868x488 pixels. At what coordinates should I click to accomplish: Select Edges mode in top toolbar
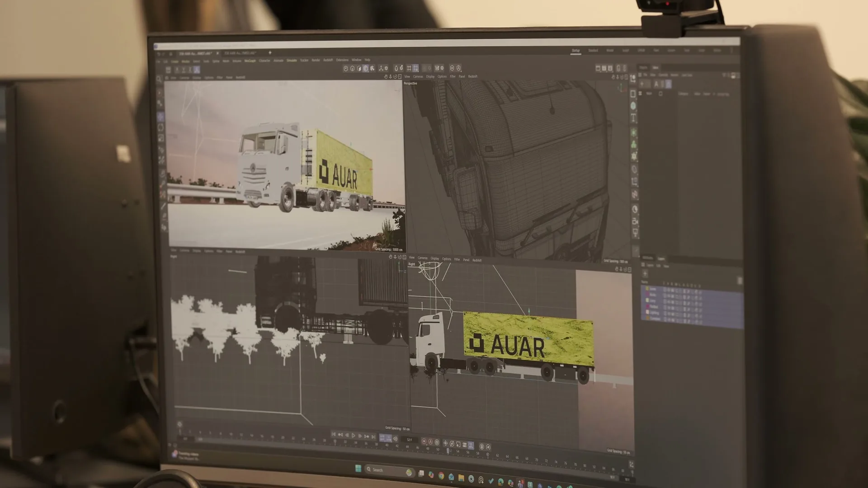(352, 69)
